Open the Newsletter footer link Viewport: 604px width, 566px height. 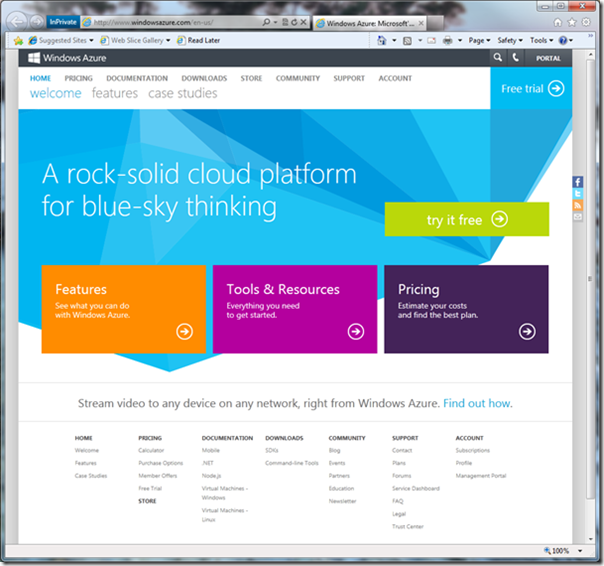[342, 501]
